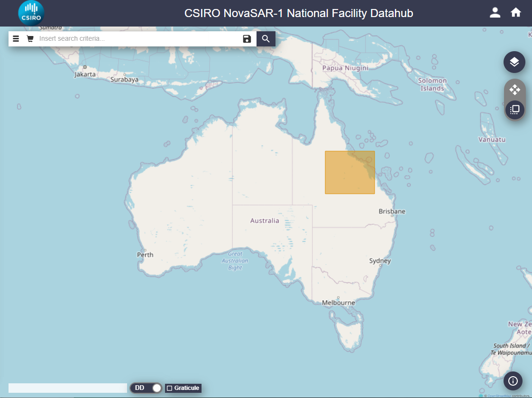This screenshot has height=398, width=532.
Task: Select the draw area selection tool
Action: pos(515,109)
